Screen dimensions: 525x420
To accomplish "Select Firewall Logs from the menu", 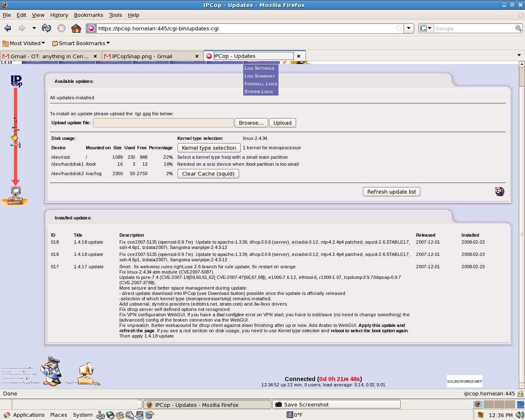I will click(x=261, y=84).
